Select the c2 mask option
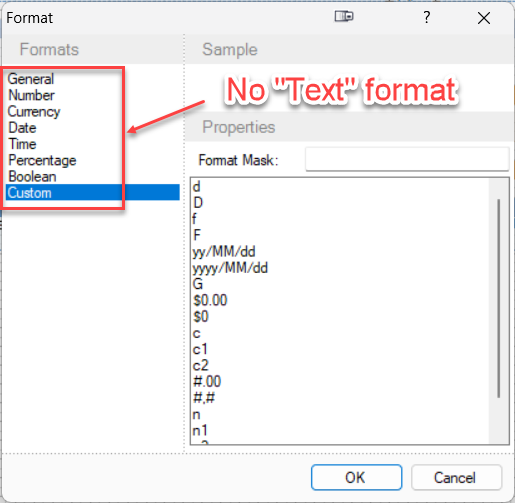The image size is (515, 503). point(201,365)
